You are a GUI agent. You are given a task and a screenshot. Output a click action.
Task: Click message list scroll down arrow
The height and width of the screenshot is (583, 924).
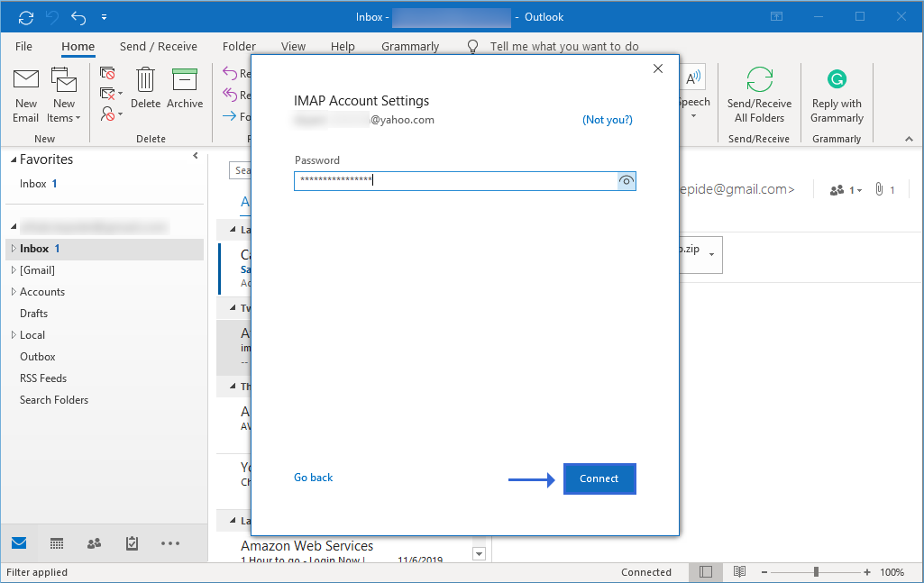(x=479, y=553)
